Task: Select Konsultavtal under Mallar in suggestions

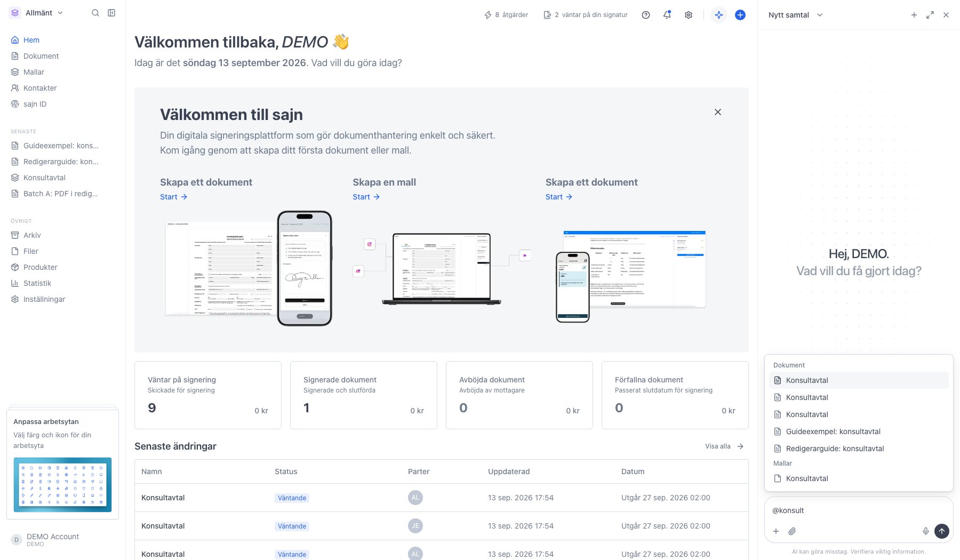Action: (x=859, y=478)
